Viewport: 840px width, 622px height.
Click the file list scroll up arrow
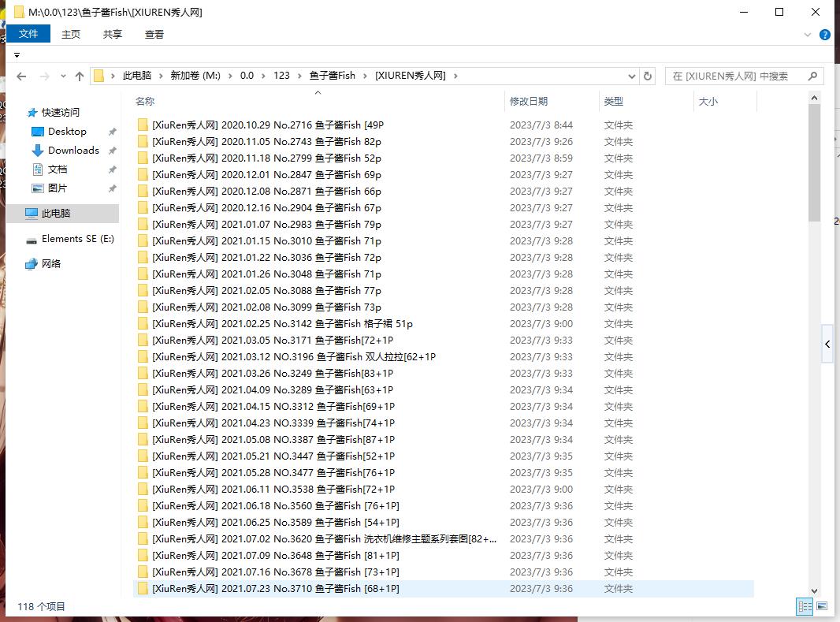(814, 98)
